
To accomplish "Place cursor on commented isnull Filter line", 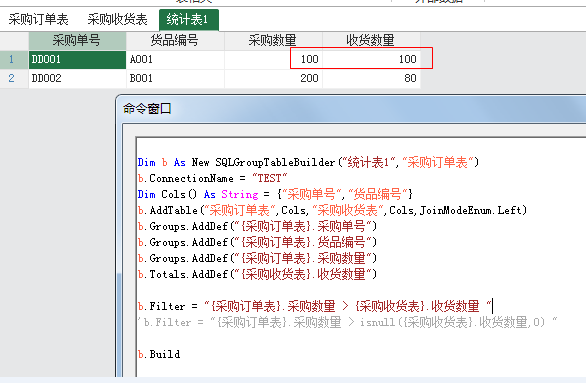I will (347, 322).
